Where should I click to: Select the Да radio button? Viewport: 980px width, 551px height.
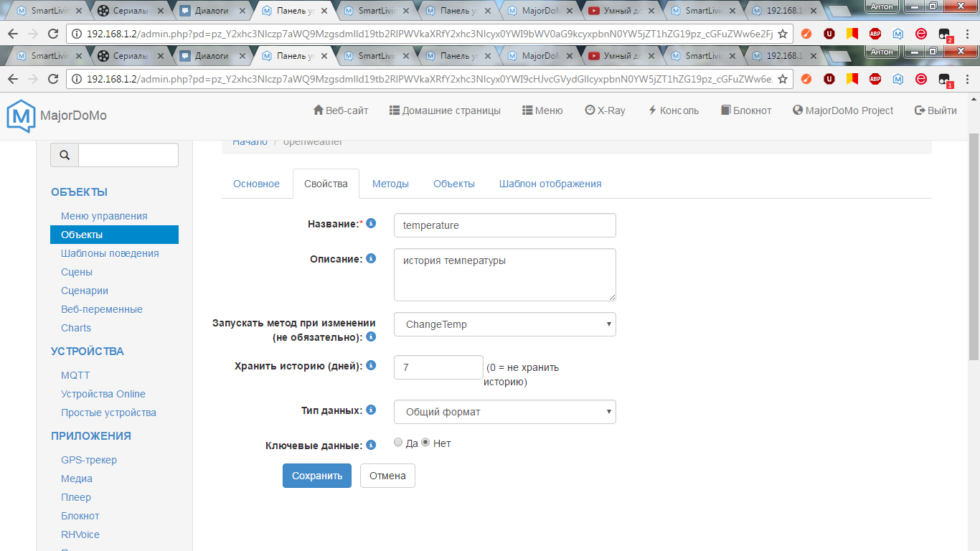pos(398,443)
